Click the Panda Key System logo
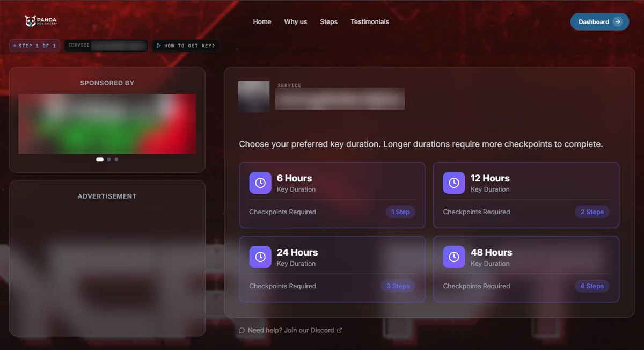Screen dimensions: 644x350 coord(40,21)
